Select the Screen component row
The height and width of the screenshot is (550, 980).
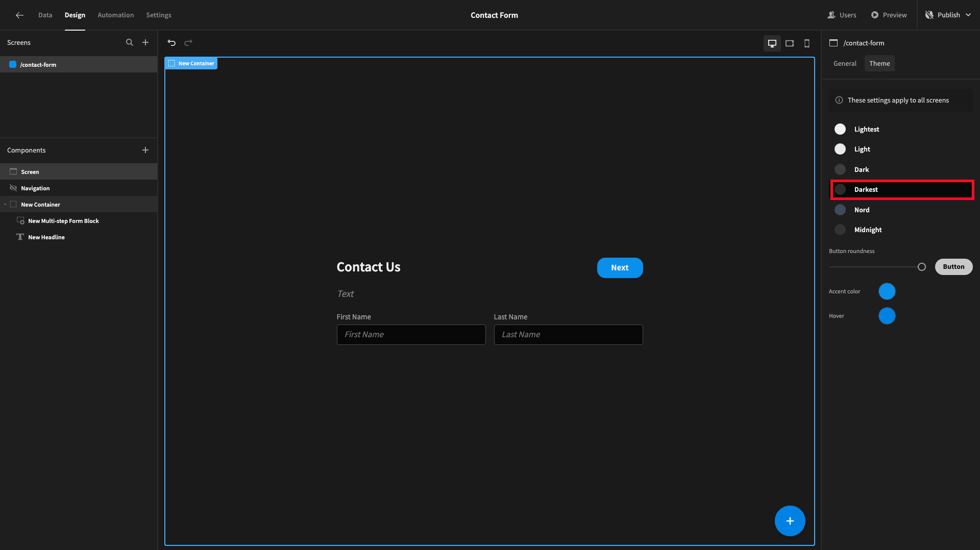[79, 172]
